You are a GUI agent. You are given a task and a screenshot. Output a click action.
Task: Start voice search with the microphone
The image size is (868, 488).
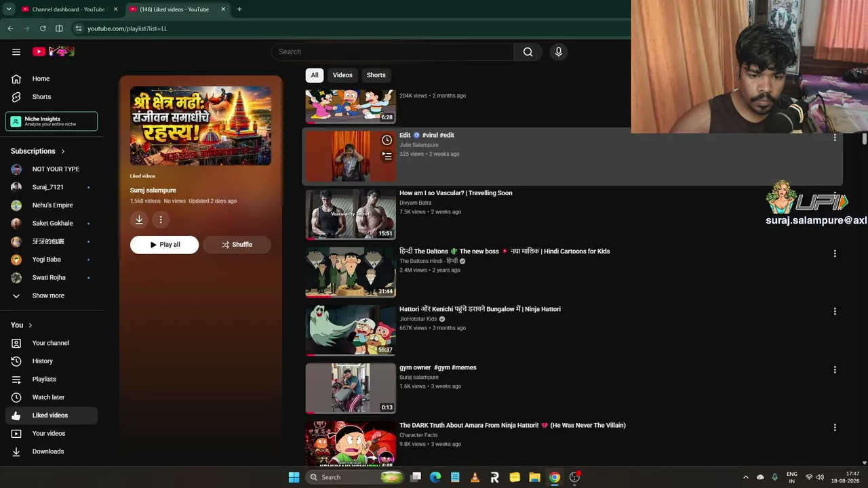tap(559, 52)
